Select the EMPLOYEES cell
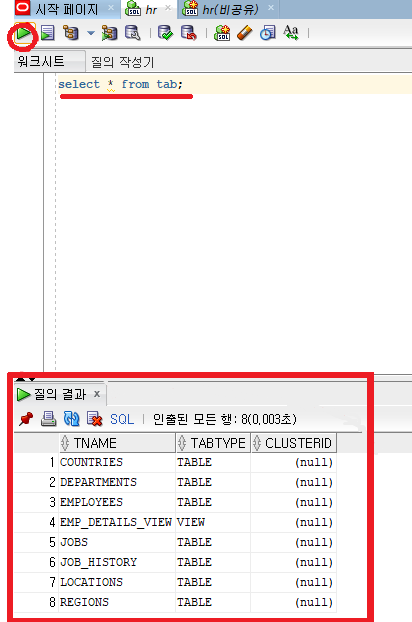This screenshot has height=622, width=412. pyautogui.click(x=117, y=502)
